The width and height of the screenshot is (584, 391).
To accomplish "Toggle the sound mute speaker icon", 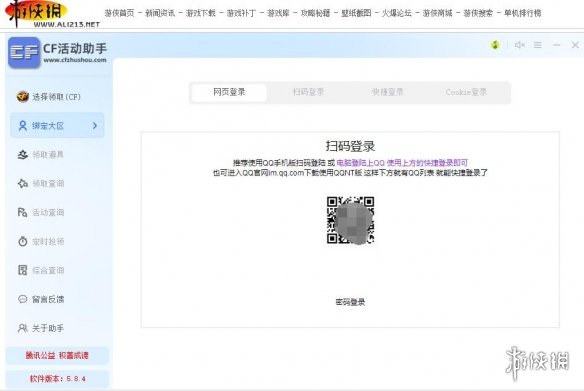I will 519,45.
